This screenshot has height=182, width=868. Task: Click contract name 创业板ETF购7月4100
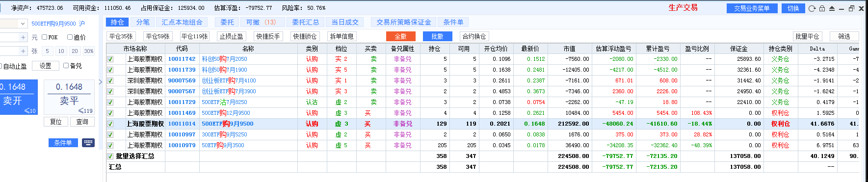229,80
